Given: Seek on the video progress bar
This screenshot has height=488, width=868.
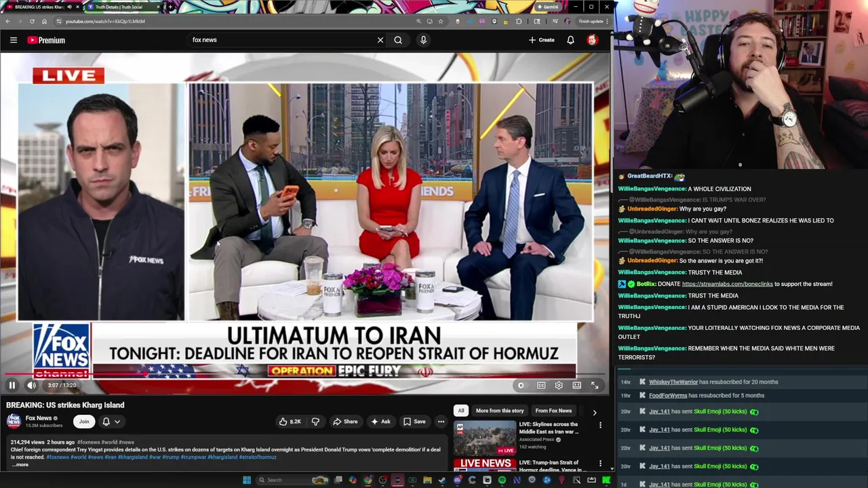Looking at the screenshot, I should [304, 373].
